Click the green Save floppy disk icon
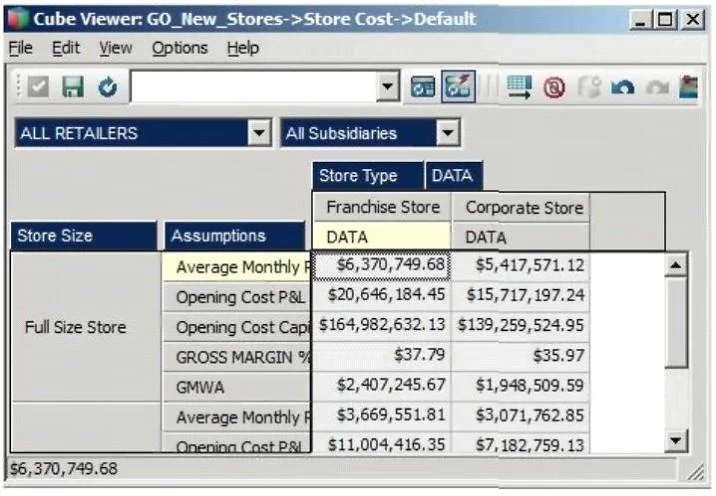This screenshot has width=716, height=496. tap(73, 86)
